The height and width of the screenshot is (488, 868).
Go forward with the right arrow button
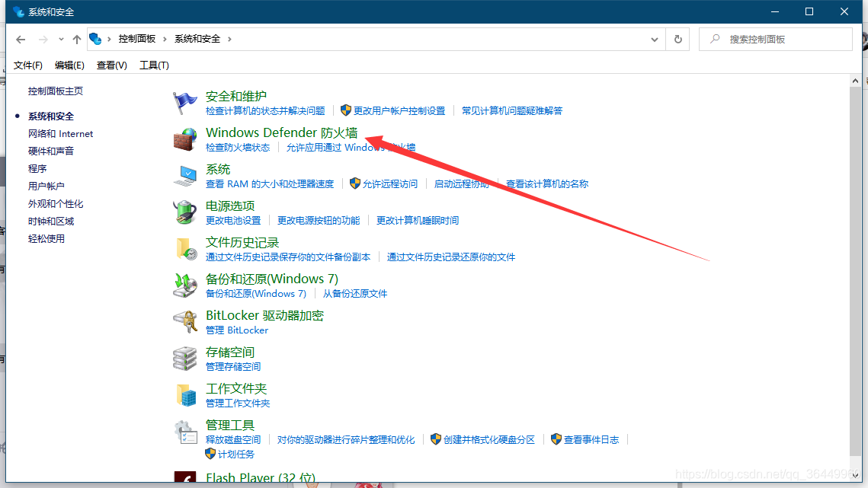click(43, 40)
